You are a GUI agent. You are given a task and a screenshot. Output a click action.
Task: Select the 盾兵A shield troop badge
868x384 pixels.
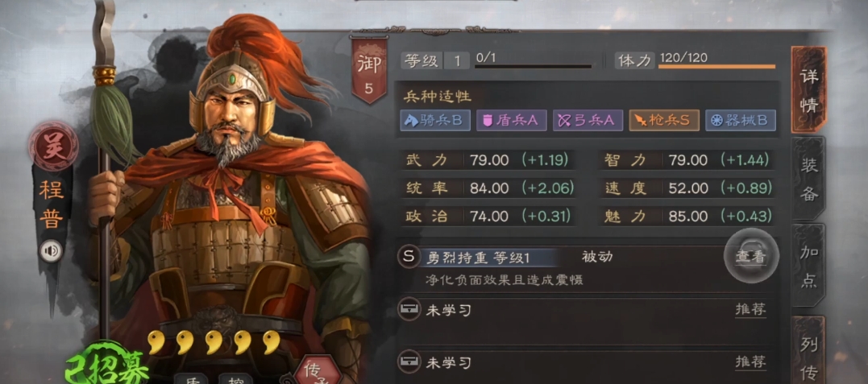[512, 120]
